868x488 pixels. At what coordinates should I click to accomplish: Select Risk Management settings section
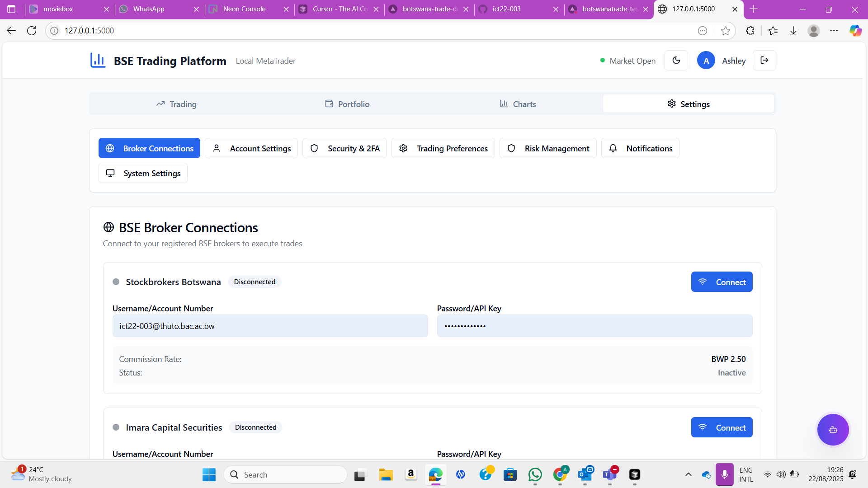548,148
